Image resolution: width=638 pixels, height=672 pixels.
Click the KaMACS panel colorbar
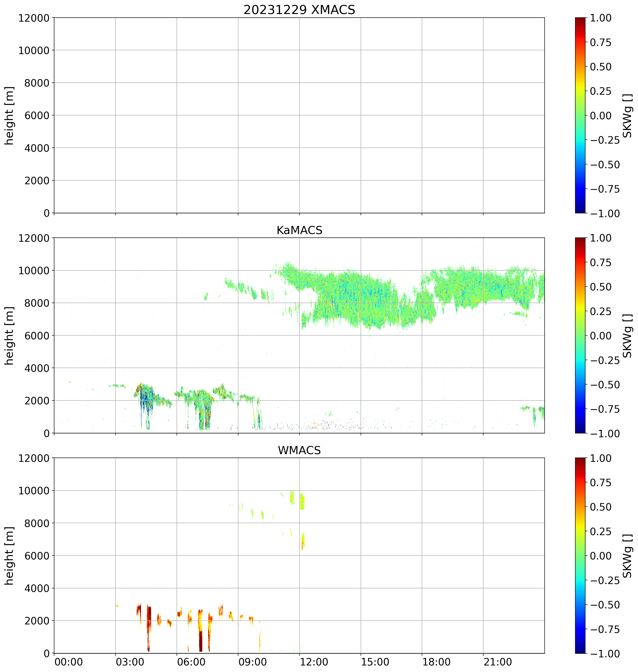click(580, 335)
